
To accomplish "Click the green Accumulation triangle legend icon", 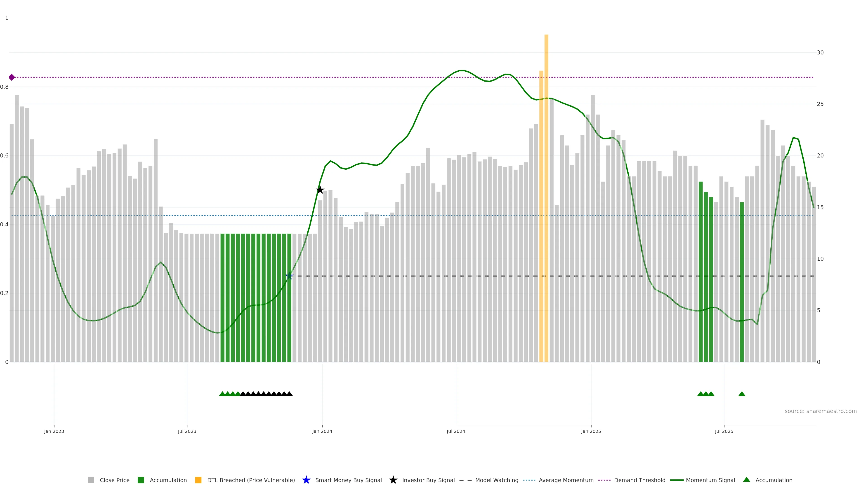I will coord(746,480).
